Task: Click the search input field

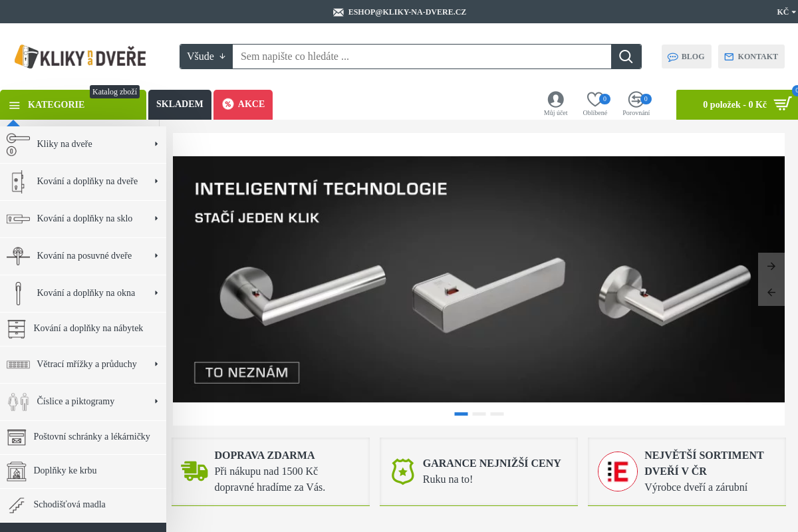Action: [422, 57]
